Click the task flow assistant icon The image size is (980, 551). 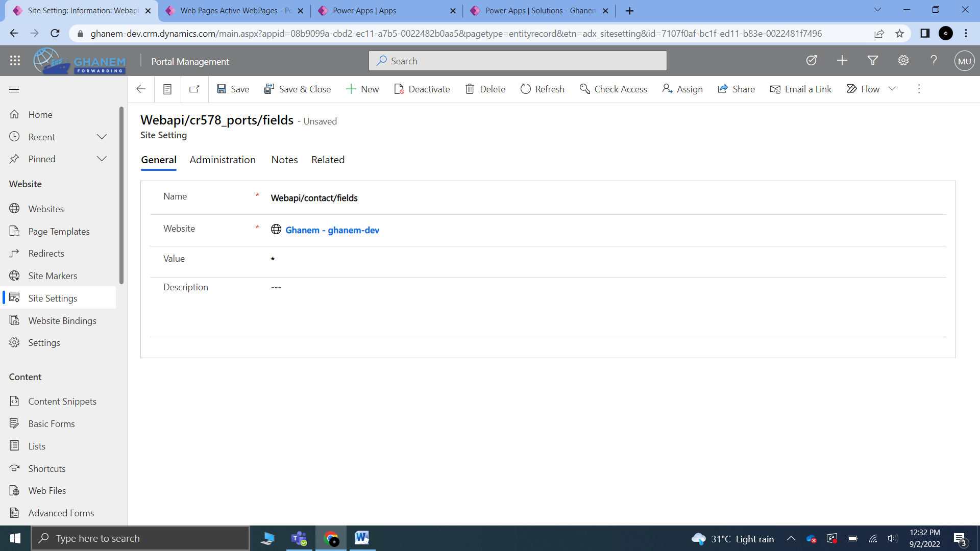click(812, 61)
